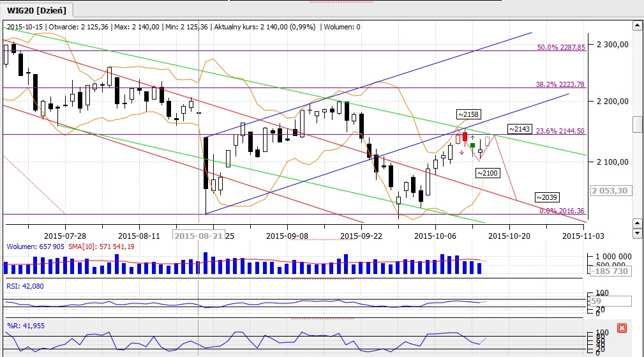Click the 1 000 000 volume axis label

pos(613,257)
